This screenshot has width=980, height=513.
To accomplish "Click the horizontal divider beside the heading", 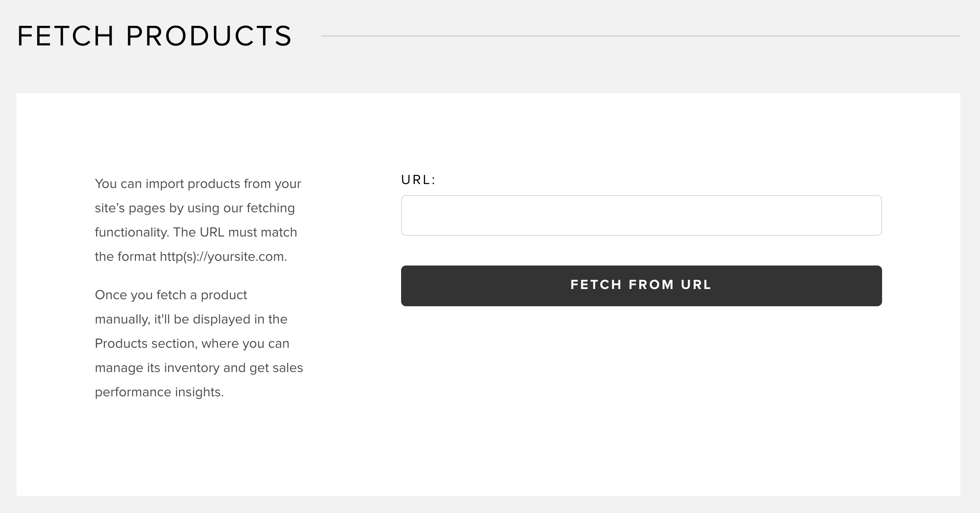I will [x=640, y=36].
